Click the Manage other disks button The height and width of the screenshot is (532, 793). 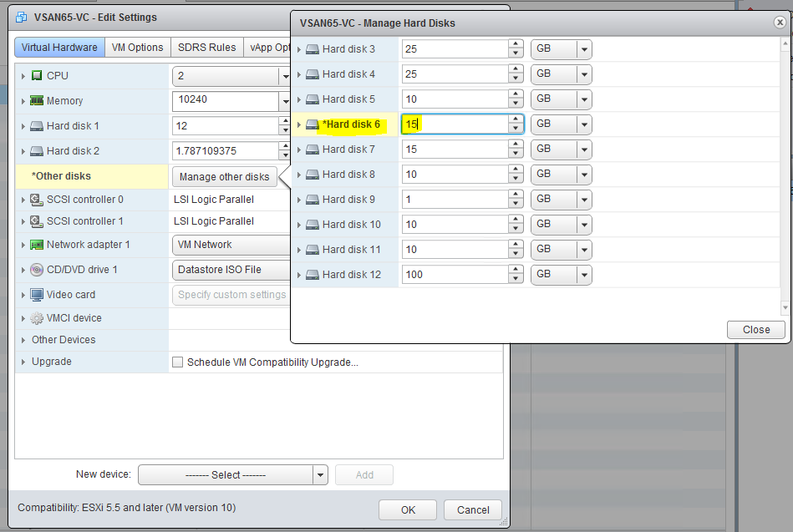click(x=225, y=176)
